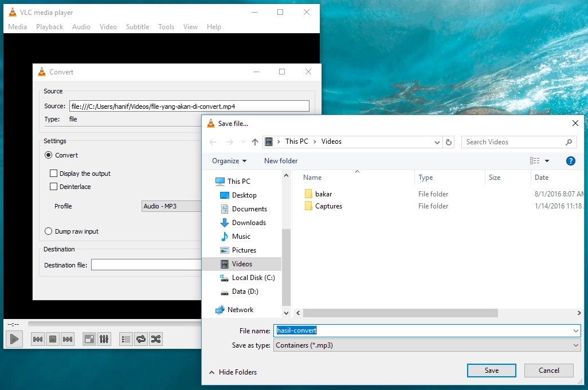Screen dimensions: 588x390
Task: Select the Dump raw input radio button
Action: pos(48,231)
